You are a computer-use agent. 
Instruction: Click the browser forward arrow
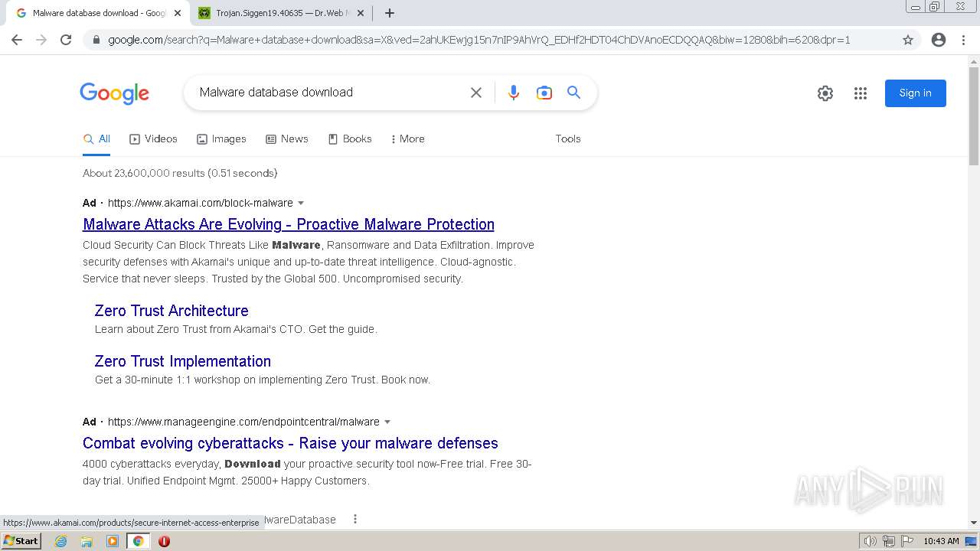[x=41, y=40]
